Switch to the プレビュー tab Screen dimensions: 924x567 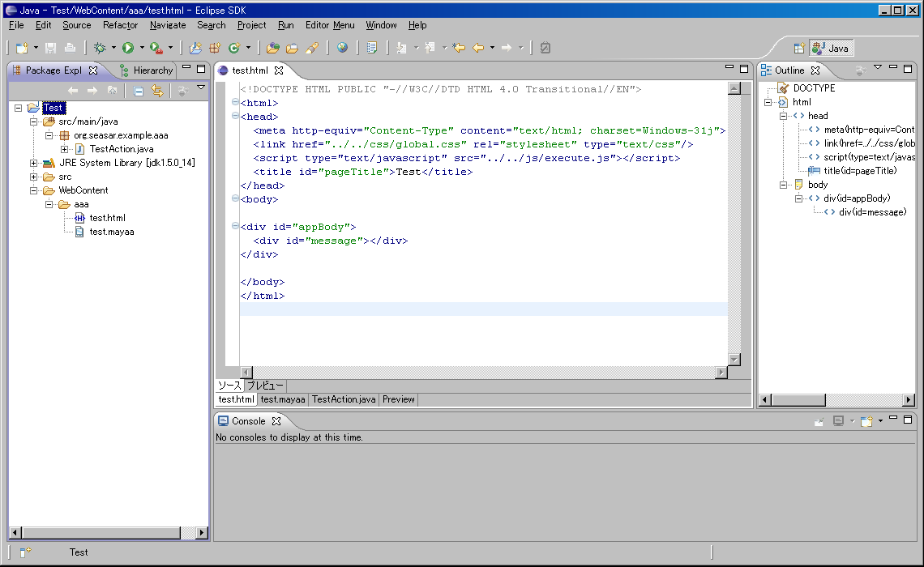click(x=264, y=386)
